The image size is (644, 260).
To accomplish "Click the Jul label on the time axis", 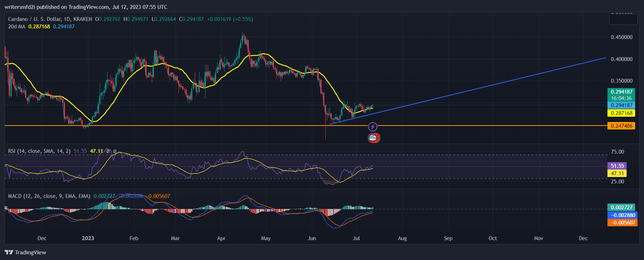I will click(x=356, y=238).
